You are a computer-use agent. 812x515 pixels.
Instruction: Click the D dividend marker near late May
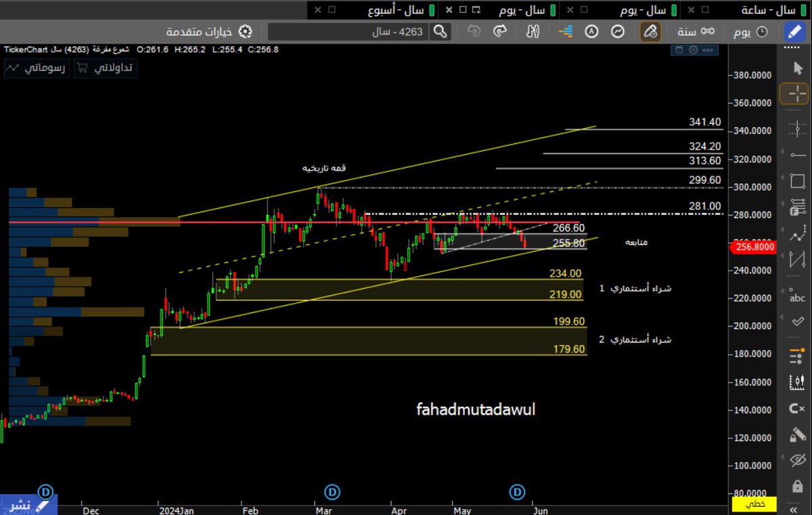point(518,491)
